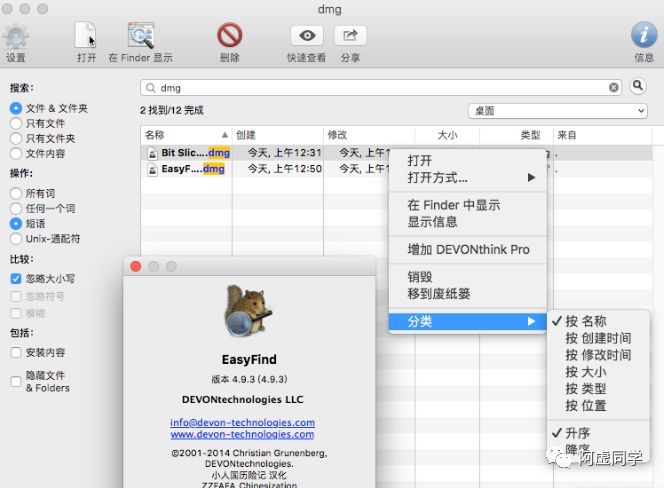Open the 信息 info icon
Image resolution: width=664 pixels, height=488 pixels.
click(644, 35)
